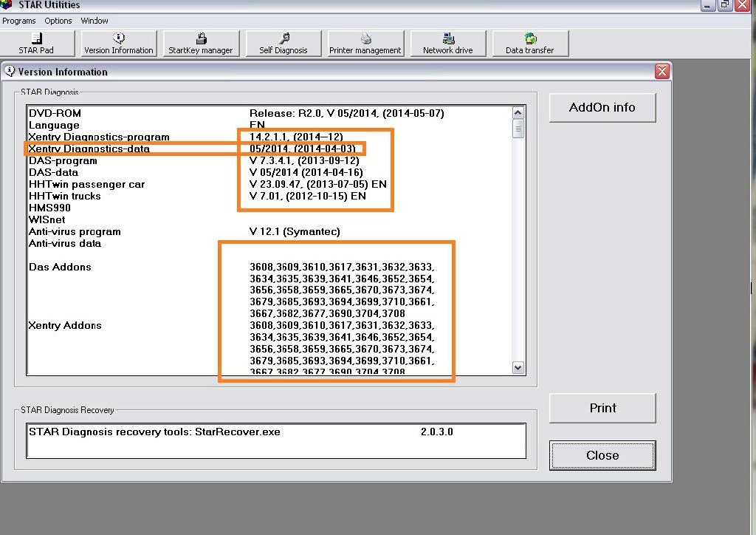Click the V 23.09.47 (2013-07-05) EN value

[317, 184]
